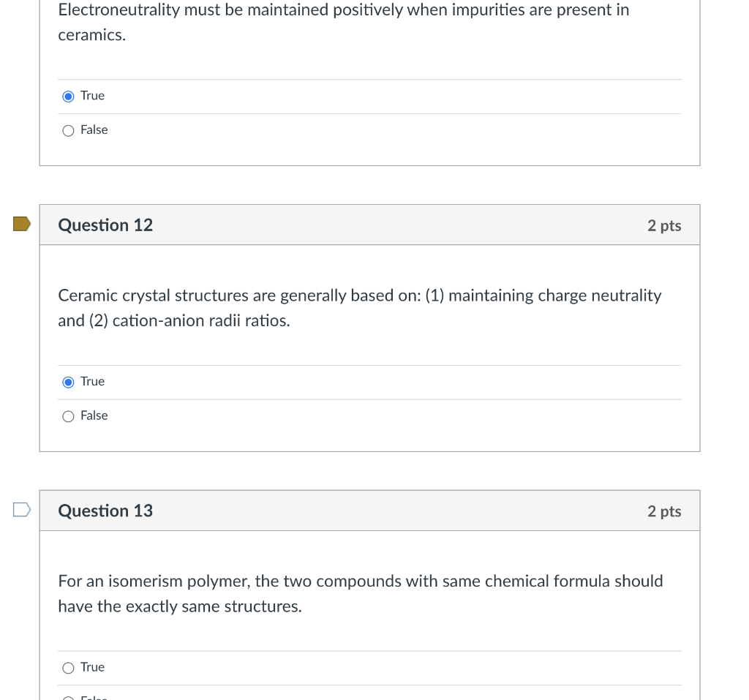The height and width of the screenshot is (700, 749).
Task: Choose True for Question 12 about ceramic structures
Action: click(x=68, y=382)
